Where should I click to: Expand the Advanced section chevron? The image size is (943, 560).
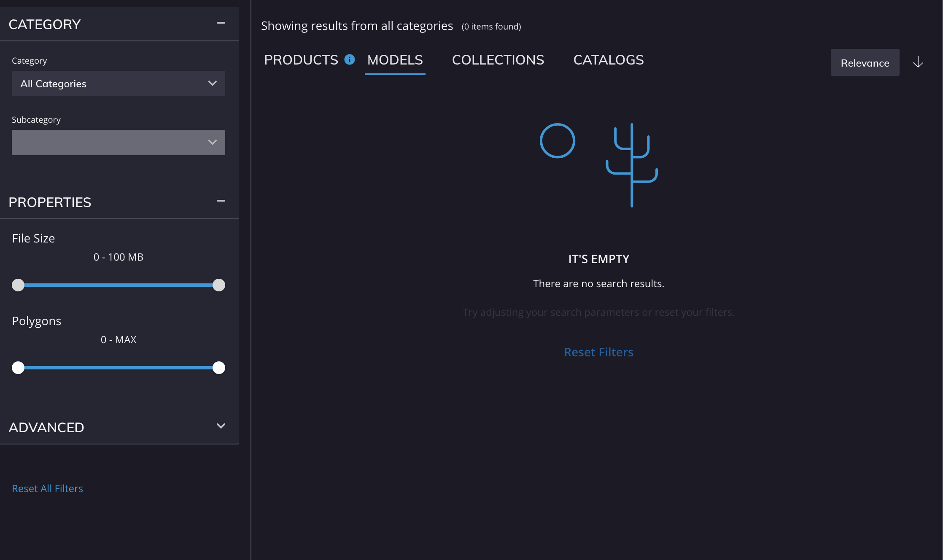221,426
